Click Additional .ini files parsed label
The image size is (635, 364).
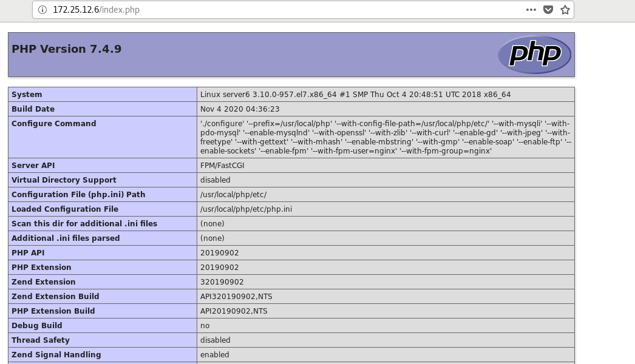pos(66,238)
